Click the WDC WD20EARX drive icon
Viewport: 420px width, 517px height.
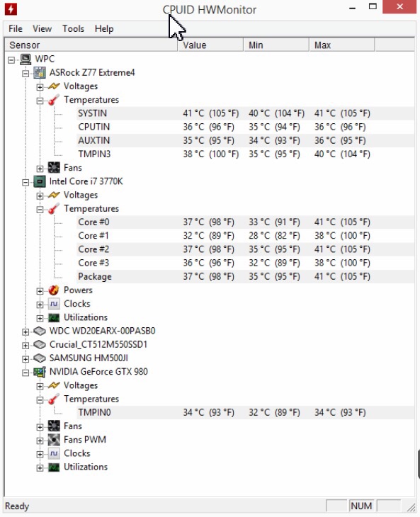pyautogui.click(x=40, y=331)
